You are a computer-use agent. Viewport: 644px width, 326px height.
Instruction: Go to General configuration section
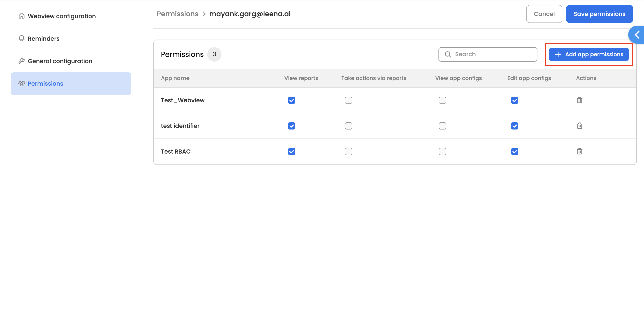click(60, 61)
